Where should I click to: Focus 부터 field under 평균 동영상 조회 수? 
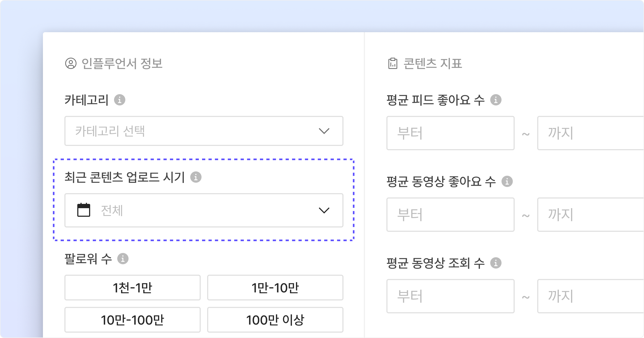tap(450, 296)
